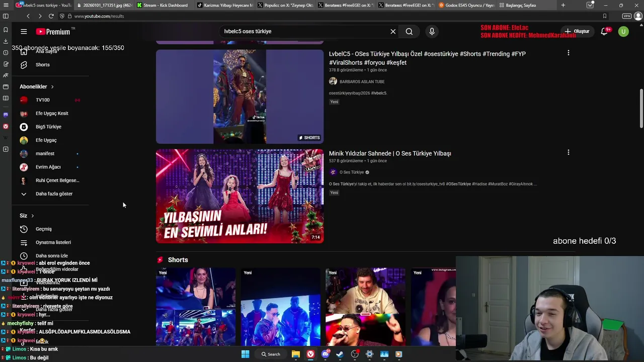
Task: Open the Vivaldi Bookmarks panel
Action: pos(6,30)
